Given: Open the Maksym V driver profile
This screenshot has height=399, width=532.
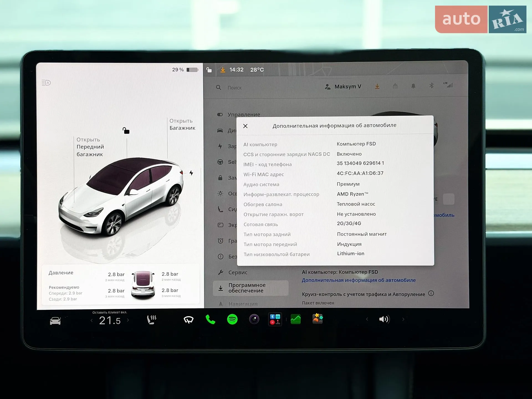Looking at the screenshot, I should [343, 87].
